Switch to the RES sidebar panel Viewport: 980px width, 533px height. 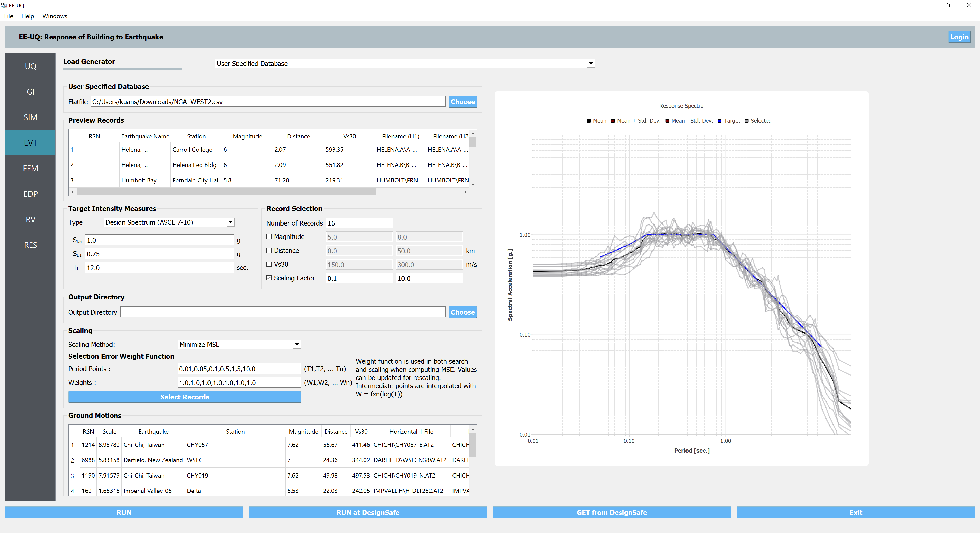click(x=30, y=245)
